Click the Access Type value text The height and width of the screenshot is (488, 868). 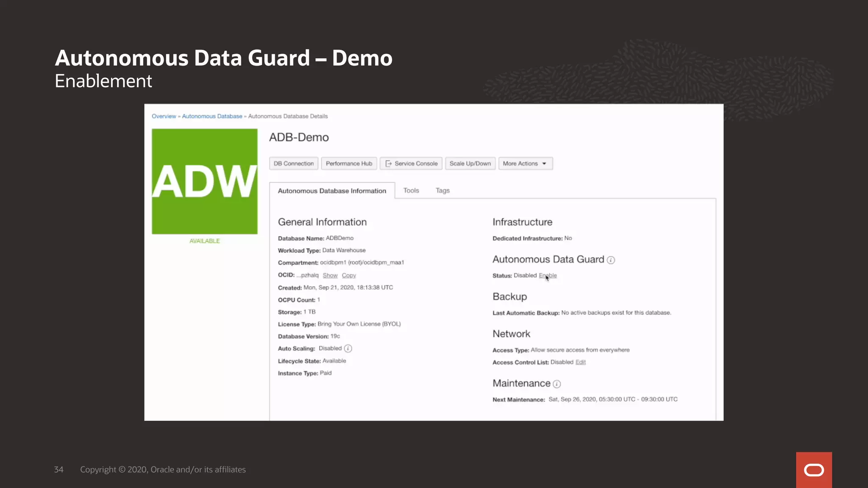point(580,350)
